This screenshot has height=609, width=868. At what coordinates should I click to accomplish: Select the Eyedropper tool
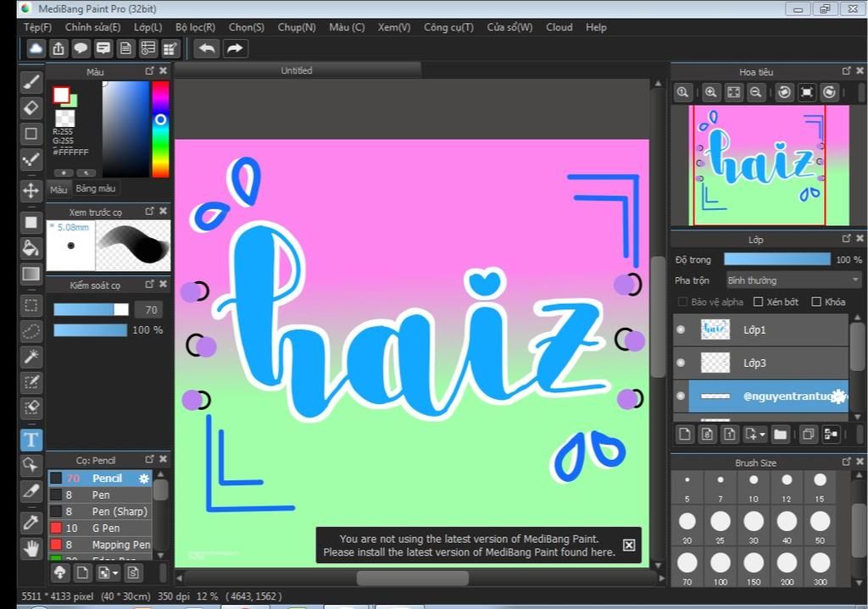coord(31,522)
